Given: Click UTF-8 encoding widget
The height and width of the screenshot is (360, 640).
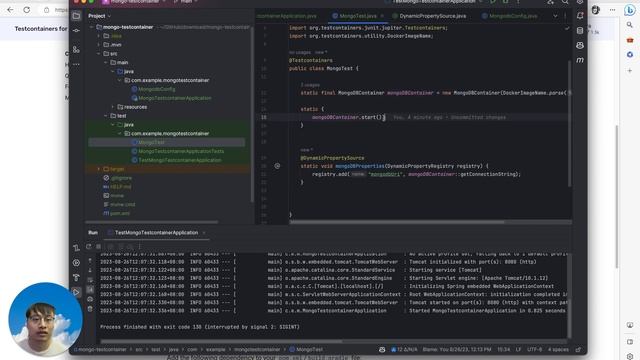Looking at the screenshot, I should [x=534, y=349].
